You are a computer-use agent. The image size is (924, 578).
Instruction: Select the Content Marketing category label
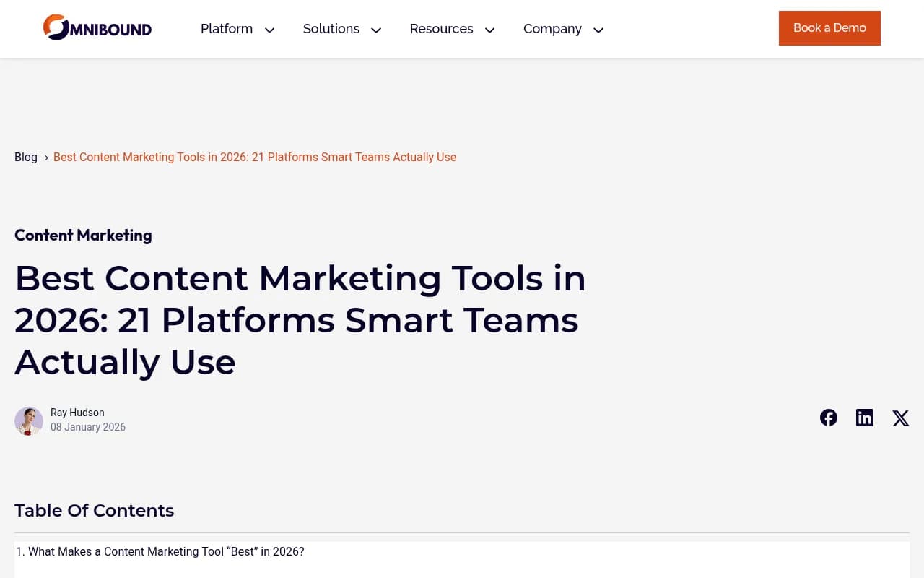tap(83, 235)
